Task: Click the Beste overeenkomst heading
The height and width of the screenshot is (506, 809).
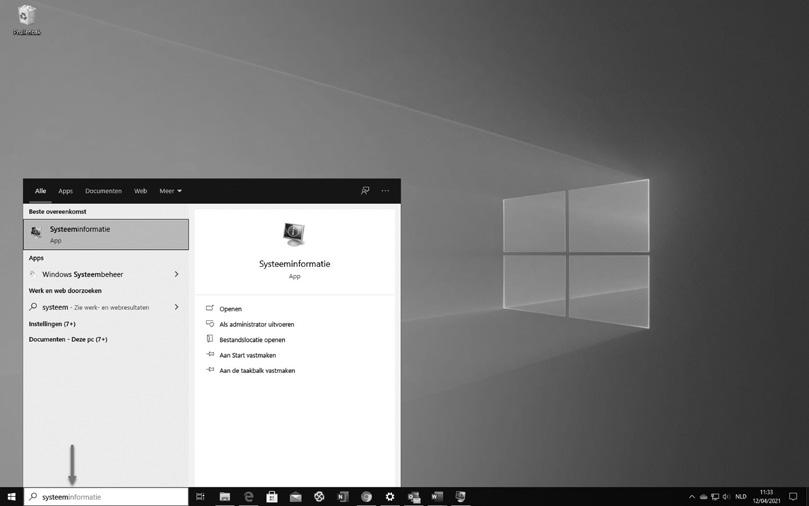Action: pyautogui.click(x=58, y=211)
